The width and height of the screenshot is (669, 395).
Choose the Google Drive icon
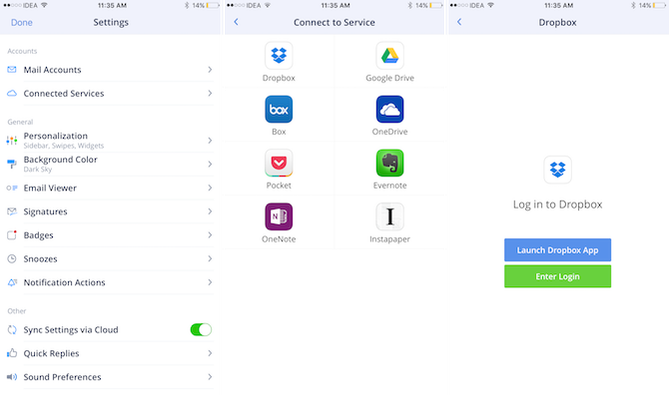pyautogui.click(x=390, y=55)
